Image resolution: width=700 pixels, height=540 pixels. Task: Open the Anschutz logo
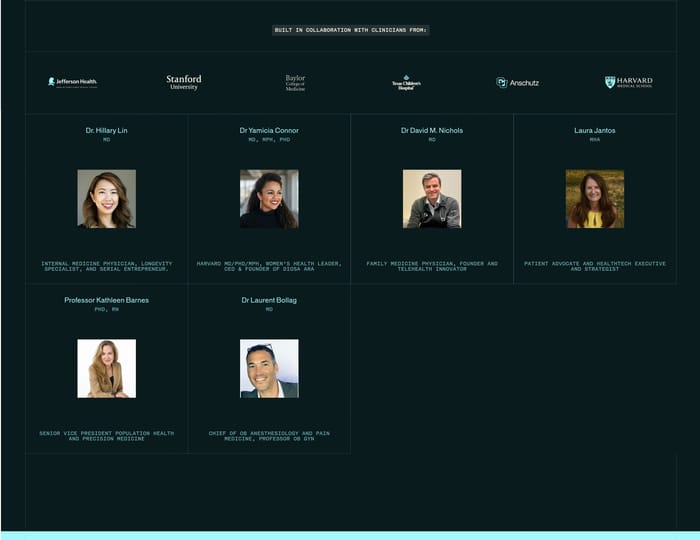click(x=518, y=82)
